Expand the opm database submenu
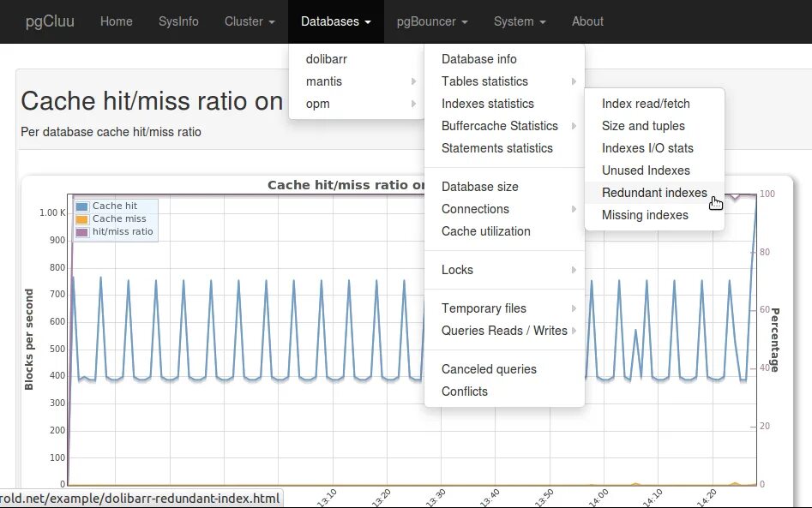Viewport: 812px width, 508px height. tap(357, 104)
